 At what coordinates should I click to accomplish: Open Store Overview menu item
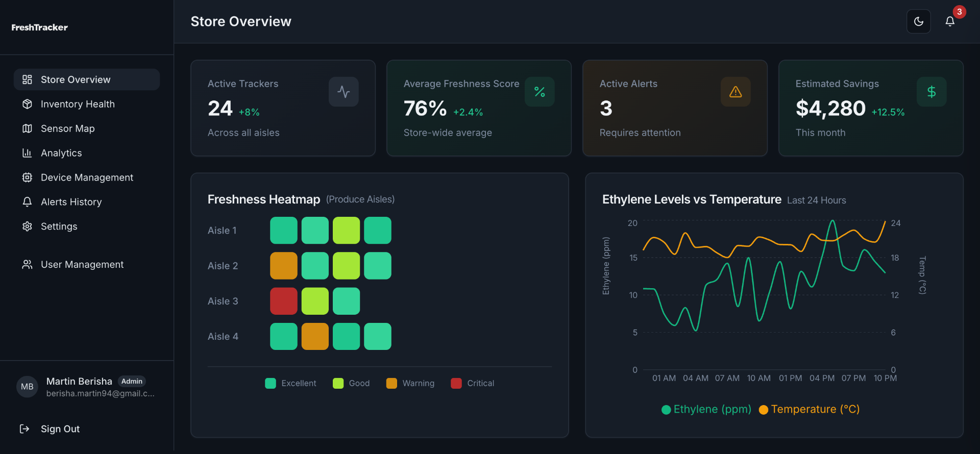87,80
